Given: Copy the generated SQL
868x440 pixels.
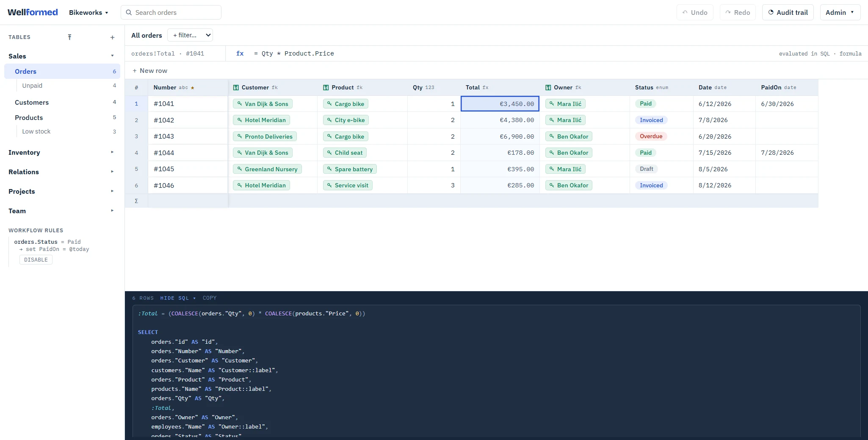Looking at the screenshot, I should pos(210,298).
